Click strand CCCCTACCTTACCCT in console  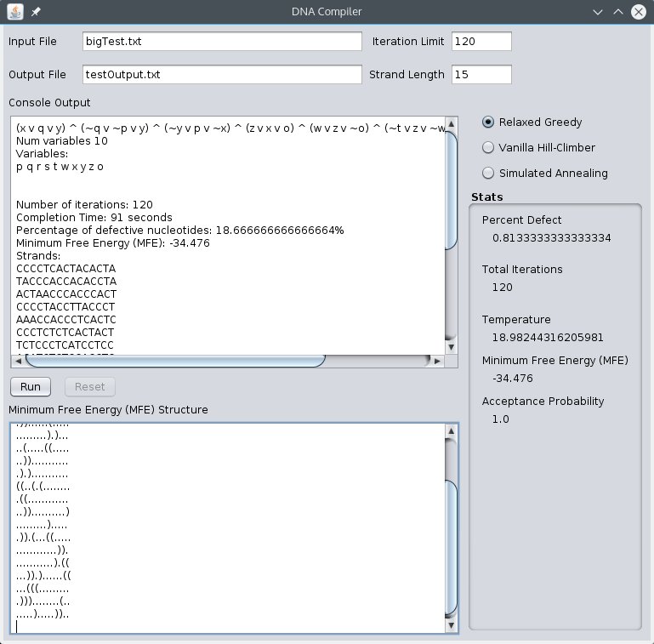tap(65, 307)
